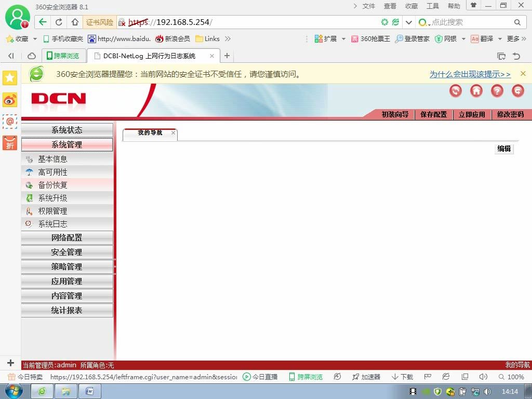Image resolution: width=532 pixels, height=399 pixels.
Task: Open 系统日志 menu item
Action: coord(67,224)
